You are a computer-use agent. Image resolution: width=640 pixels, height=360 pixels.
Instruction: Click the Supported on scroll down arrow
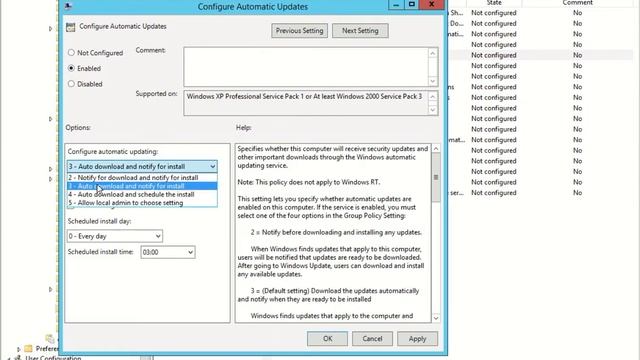pos(433,110)
